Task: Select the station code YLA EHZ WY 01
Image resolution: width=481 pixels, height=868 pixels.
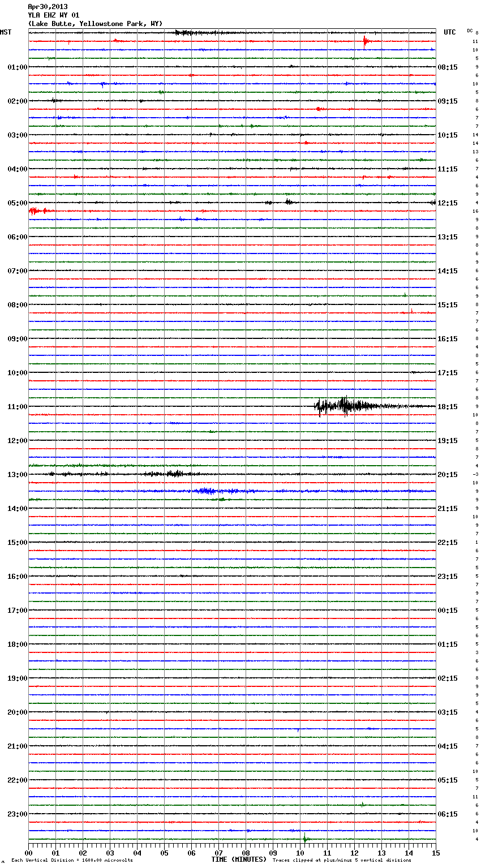Action: tap(53, 15)
